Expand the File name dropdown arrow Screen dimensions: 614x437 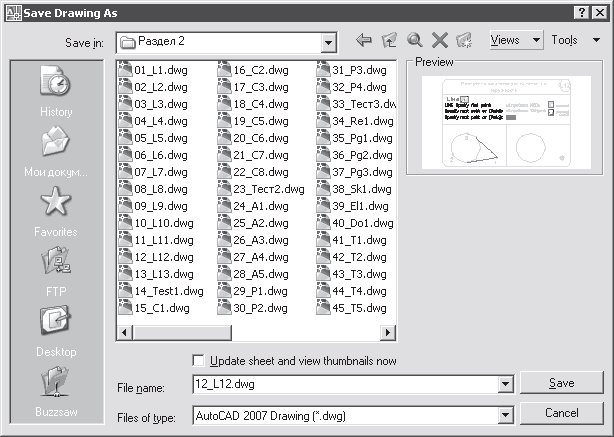pyautogui.click(x=504, y=384)
